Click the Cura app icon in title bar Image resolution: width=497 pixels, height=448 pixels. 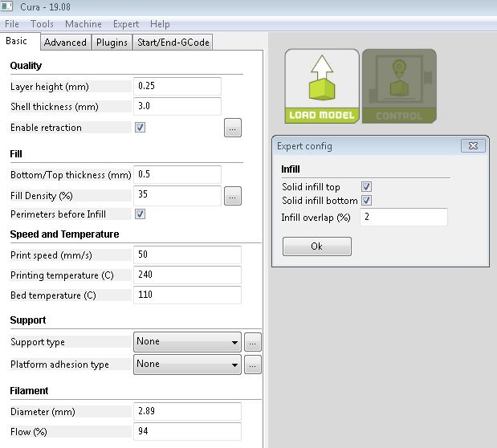click(6, 6)
